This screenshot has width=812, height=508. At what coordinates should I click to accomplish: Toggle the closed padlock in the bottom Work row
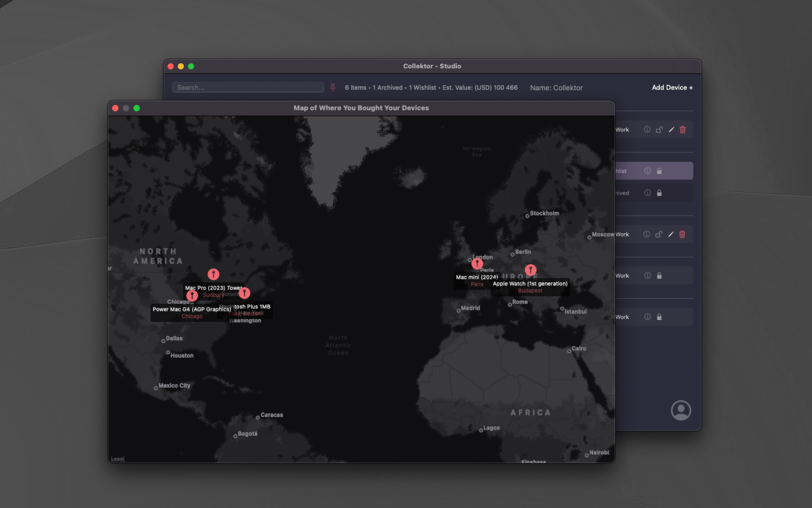[x=659, y=317]
